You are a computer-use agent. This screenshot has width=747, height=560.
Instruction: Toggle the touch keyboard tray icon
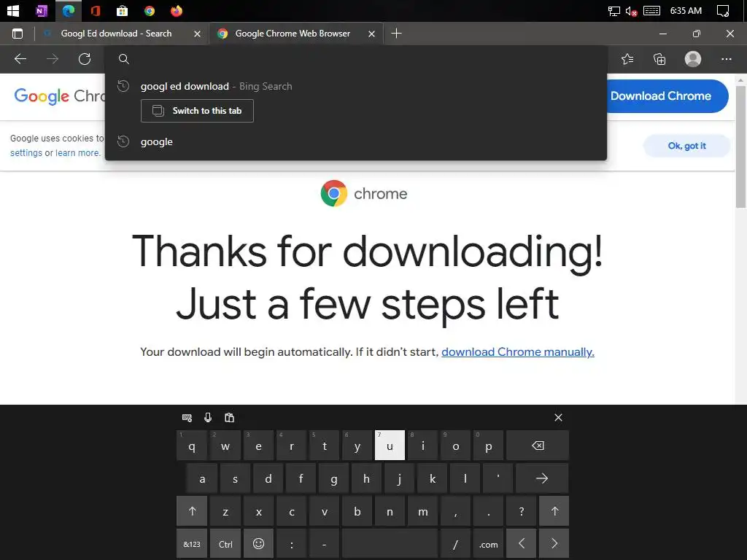(x=651, y=10)
